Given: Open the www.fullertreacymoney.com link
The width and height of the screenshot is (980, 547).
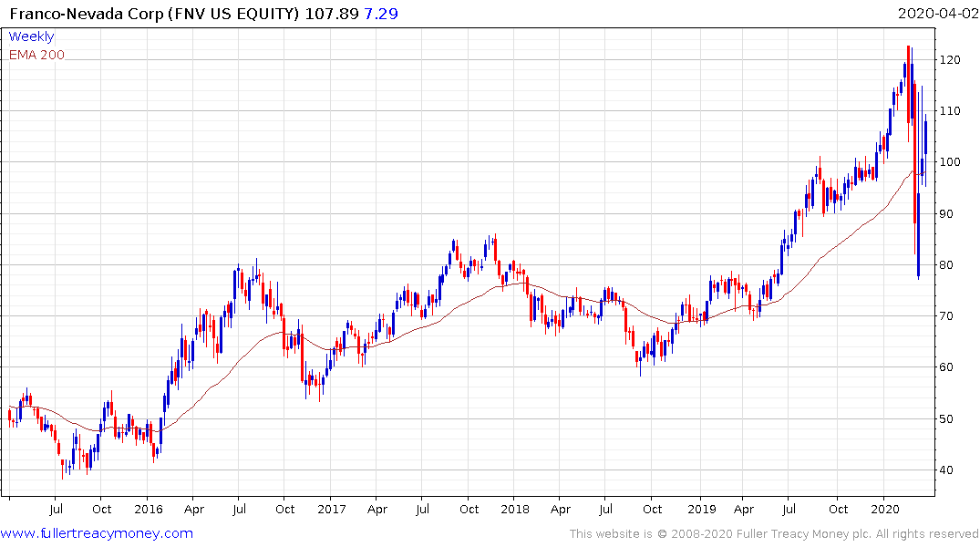Looking at the screenshot, I should point(97,533).
